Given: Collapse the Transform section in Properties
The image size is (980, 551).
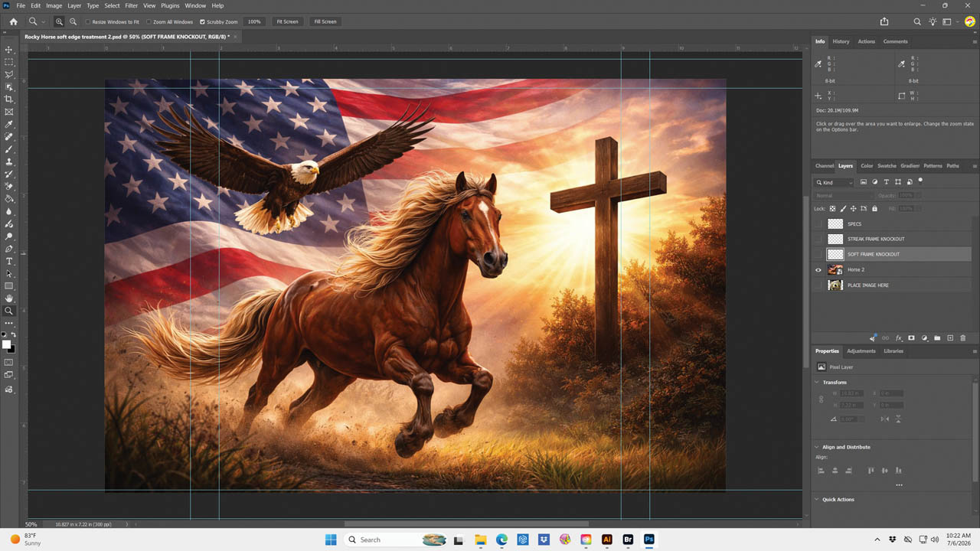Looking at the screenshot, I should tap(817, 382).
